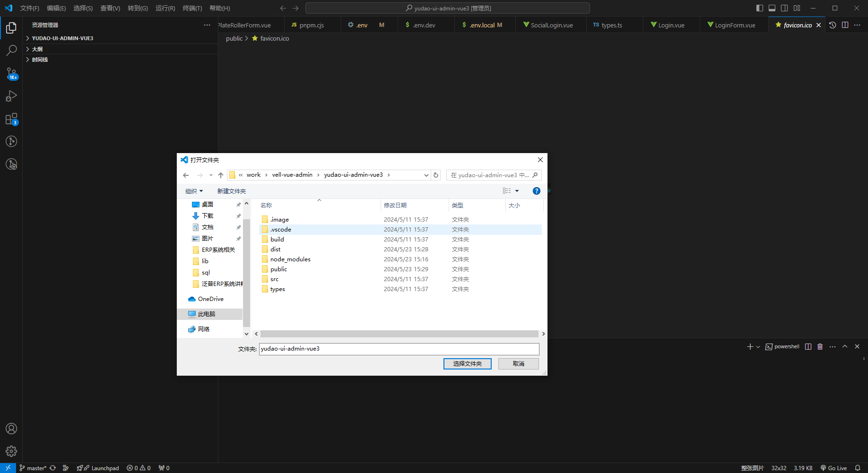The width and height of the screenshot is (868, 473).
Task: Select 下载 in the navigation pane
Action: [208, 216]
